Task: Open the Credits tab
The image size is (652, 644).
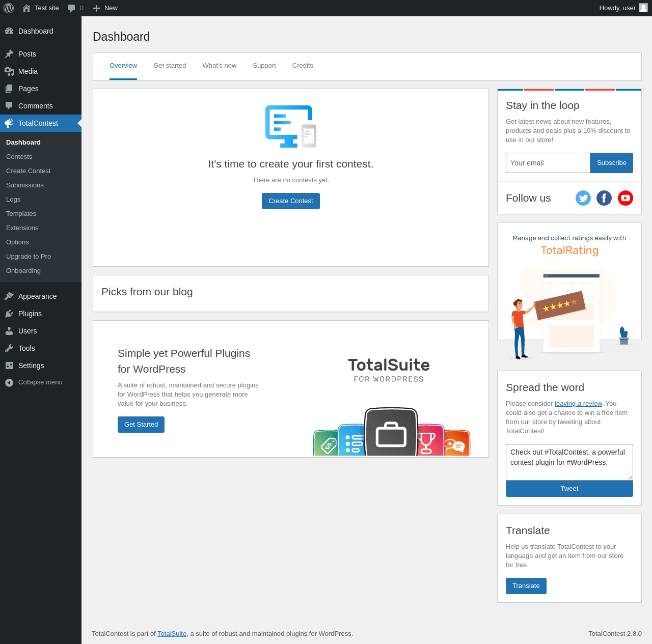Action: [x=303, y=66]
